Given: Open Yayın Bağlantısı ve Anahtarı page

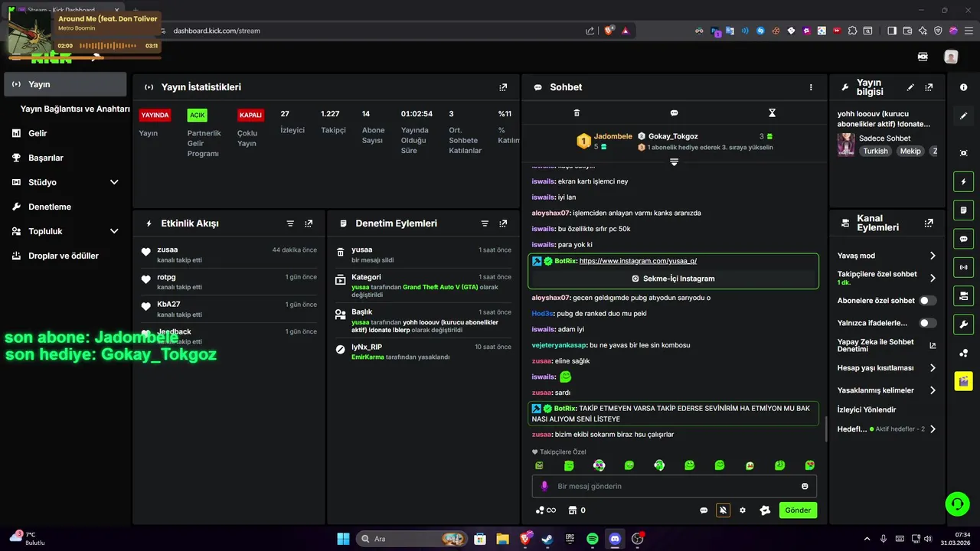Looking at the screenshot, I should tap(75, 109).
